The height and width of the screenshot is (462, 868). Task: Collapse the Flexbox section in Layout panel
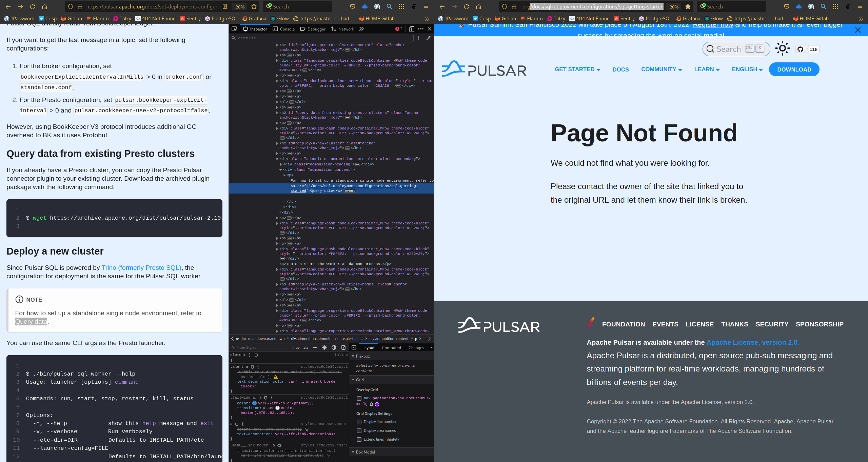click(x=353, y=356)
